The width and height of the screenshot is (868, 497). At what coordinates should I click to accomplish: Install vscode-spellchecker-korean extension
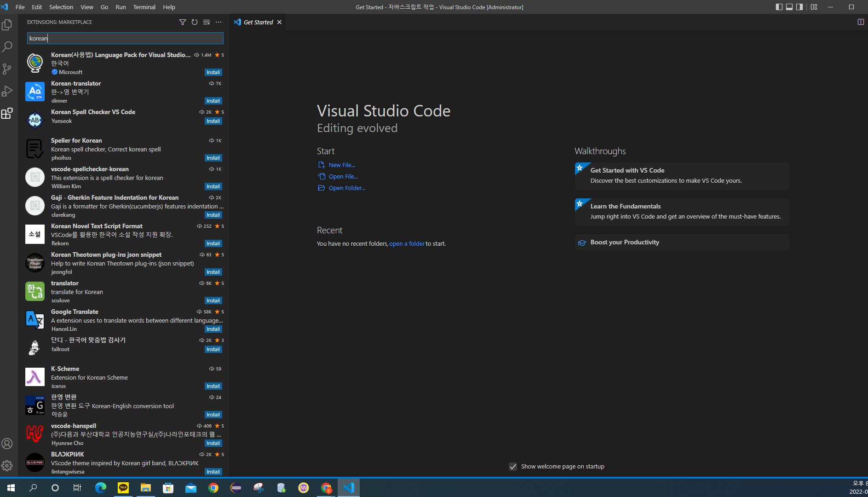point(213,186)
